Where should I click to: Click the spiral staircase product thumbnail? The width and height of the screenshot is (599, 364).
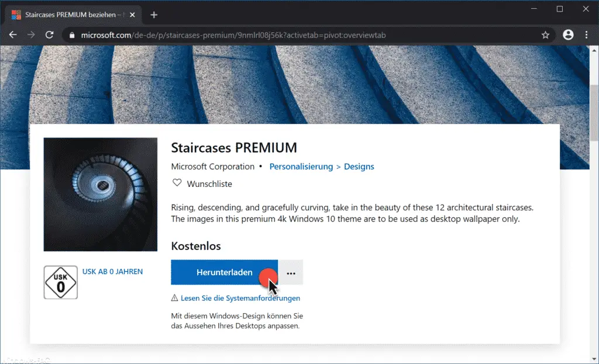pos(101,195)
